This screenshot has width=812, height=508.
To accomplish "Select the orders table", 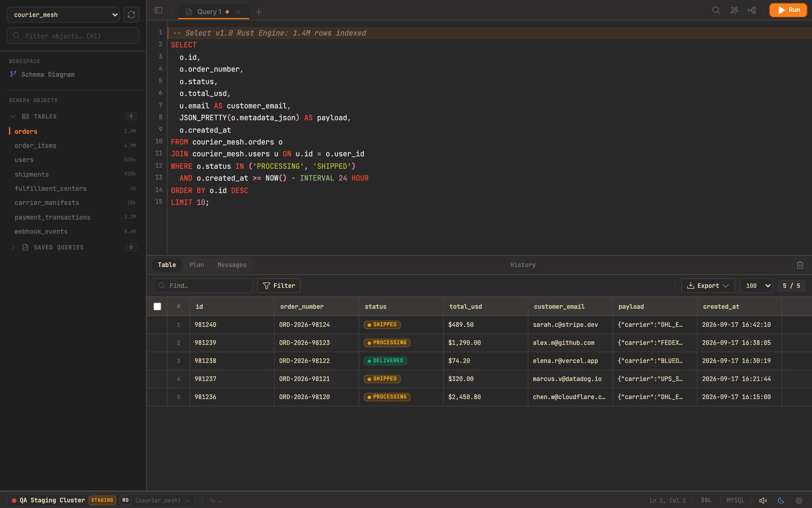I will point(73,131).
